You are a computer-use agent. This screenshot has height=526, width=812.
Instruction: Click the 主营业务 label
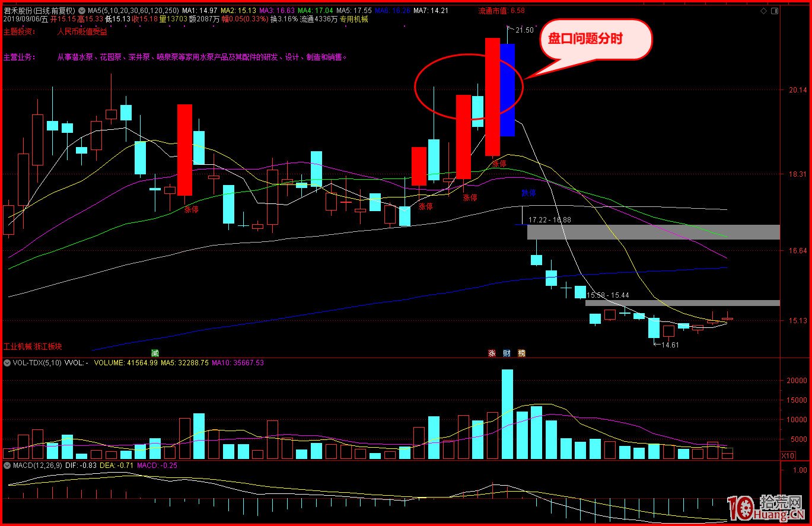point(19,58)
